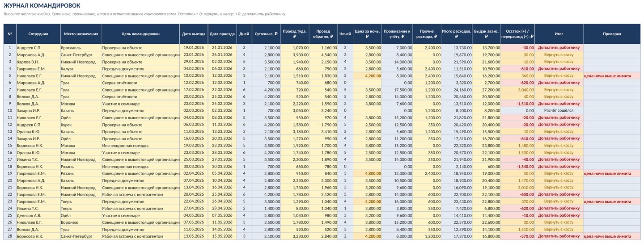Image resolution: width=644 pixels, height=243 pixels.
Task: Click the 'Цена за ночь, ₽' header
Action: (x=367, y=34)
